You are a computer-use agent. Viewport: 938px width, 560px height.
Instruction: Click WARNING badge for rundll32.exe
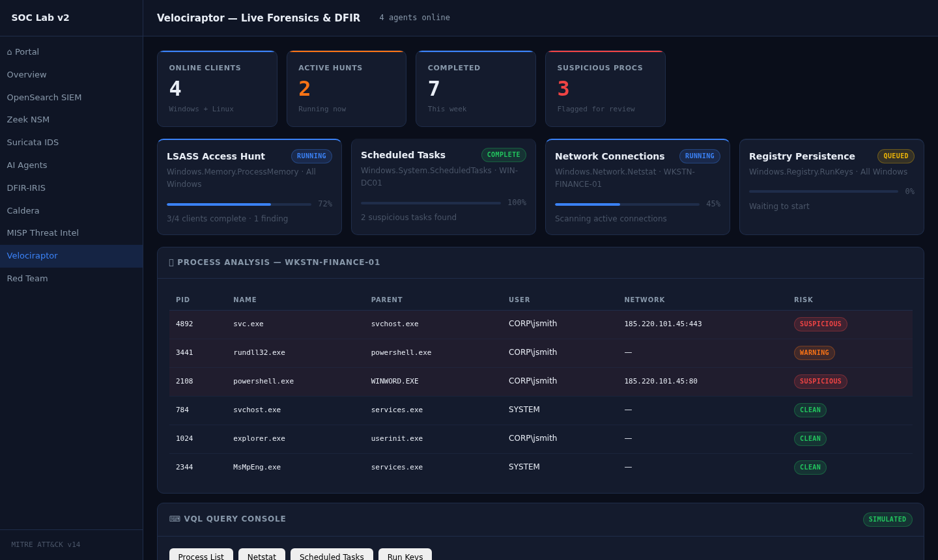tap(814, 353)
